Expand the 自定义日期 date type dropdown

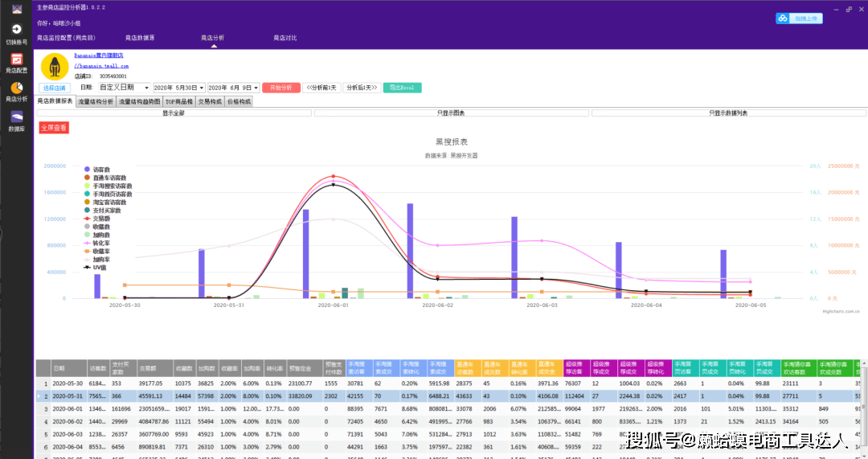click(124, 88)
